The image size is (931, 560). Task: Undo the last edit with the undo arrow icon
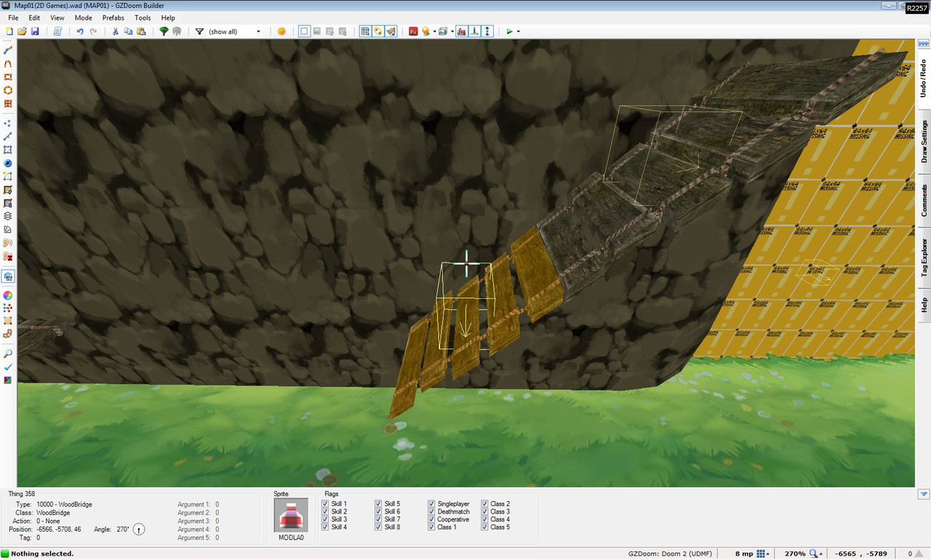point(79,31)
